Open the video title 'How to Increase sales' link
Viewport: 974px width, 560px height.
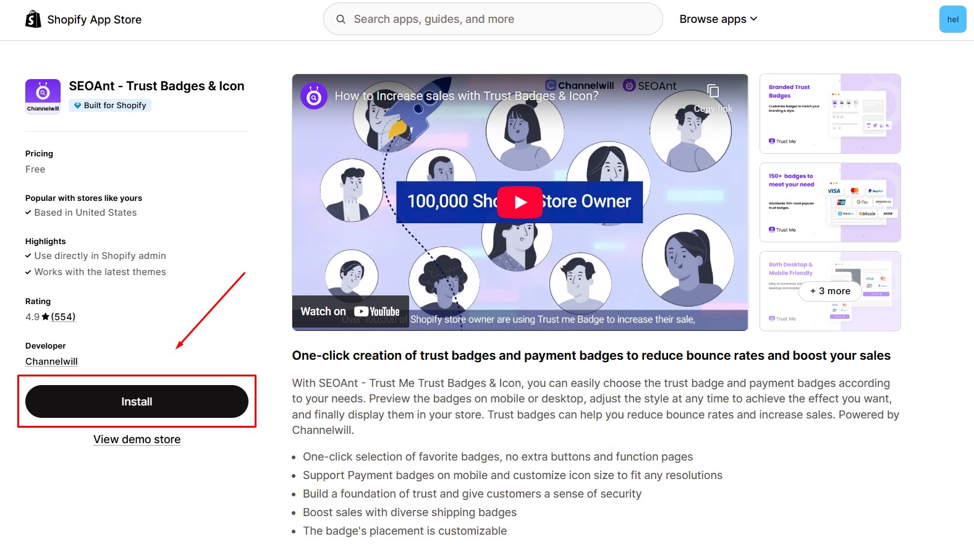click(x=467, y=96)
